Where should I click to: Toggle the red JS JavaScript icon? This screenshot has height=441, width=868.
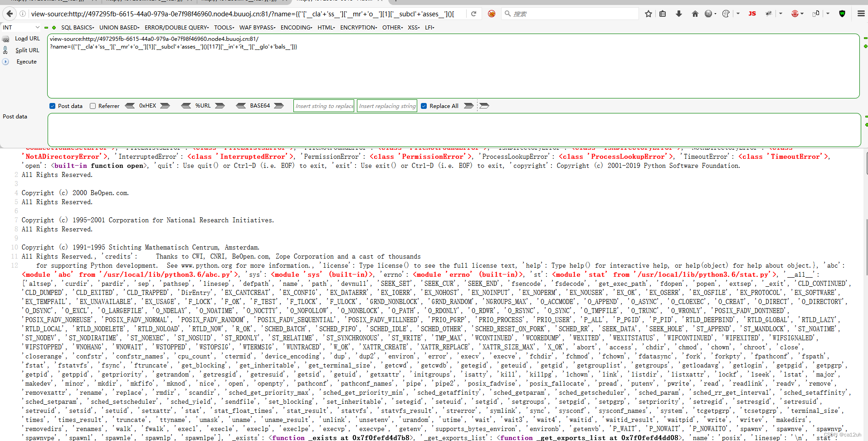pyautogui.click(x=752, y=14)
